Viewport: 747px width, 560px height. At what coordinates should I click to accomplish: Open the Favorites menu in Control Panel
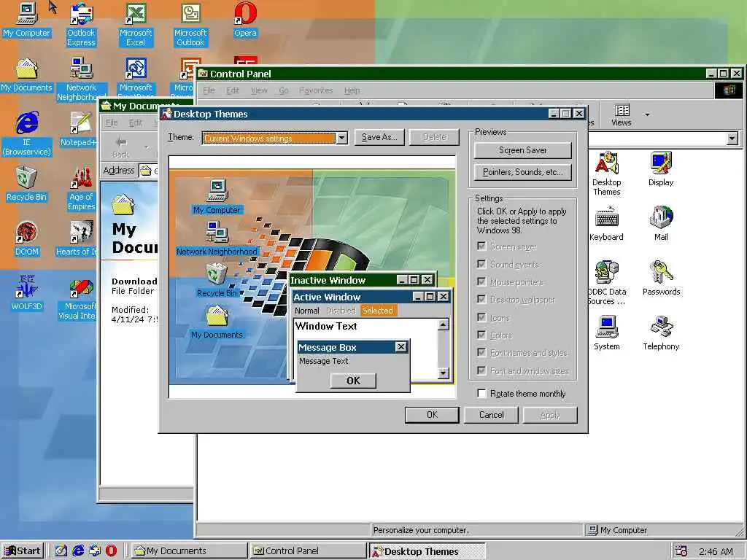[316, 90]
